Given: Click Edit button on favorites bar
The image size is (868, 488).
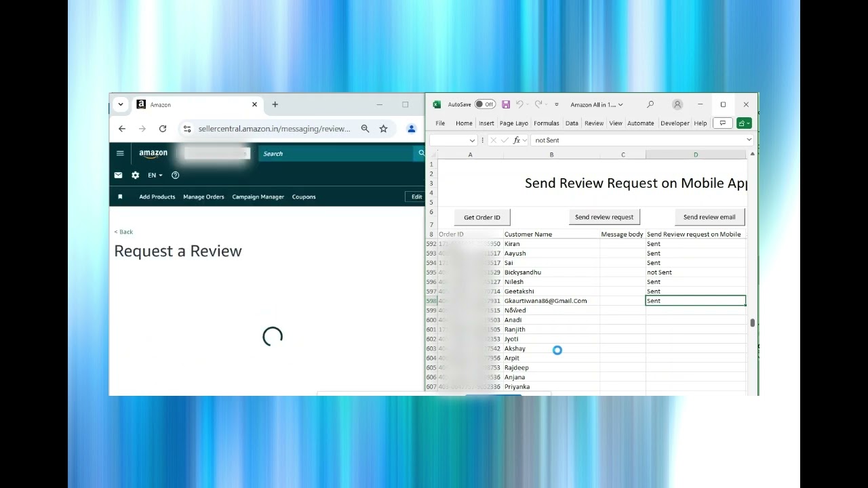Looking at the screenshot, I should (416, 197).
